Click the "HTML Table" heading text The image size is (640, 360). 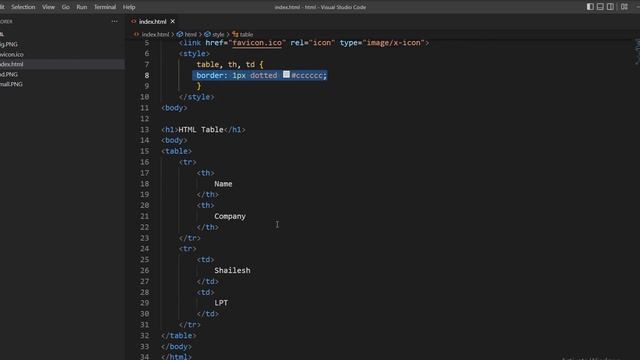[201, 130]
